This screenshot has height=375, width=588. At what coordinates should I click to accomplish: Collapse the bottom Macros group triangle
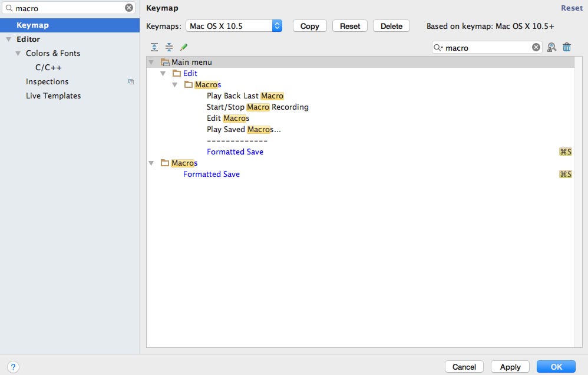pyautogui.click(x=151, y=163)
